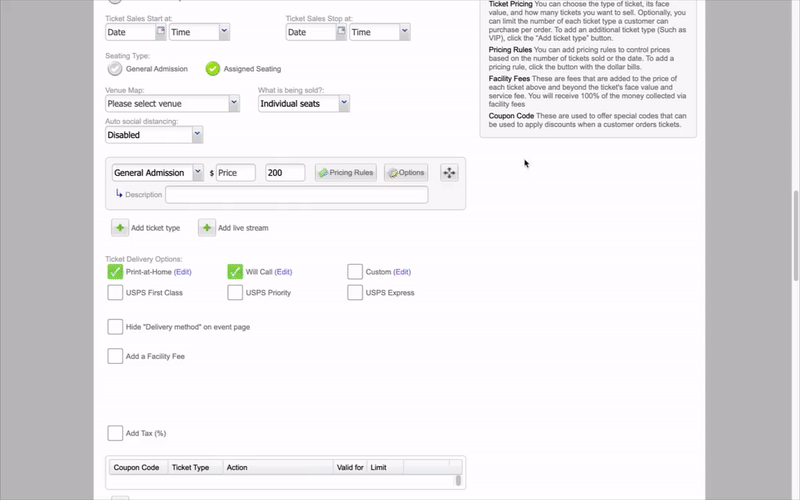
Task: Click the Action column header
Action: click(x=278, y=467)
